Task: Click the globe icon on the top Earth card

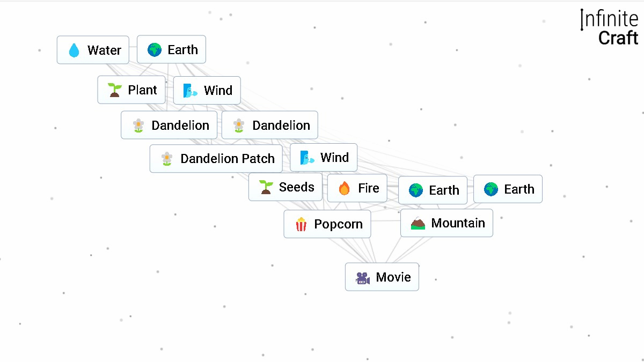Action: tap(155, 49)
